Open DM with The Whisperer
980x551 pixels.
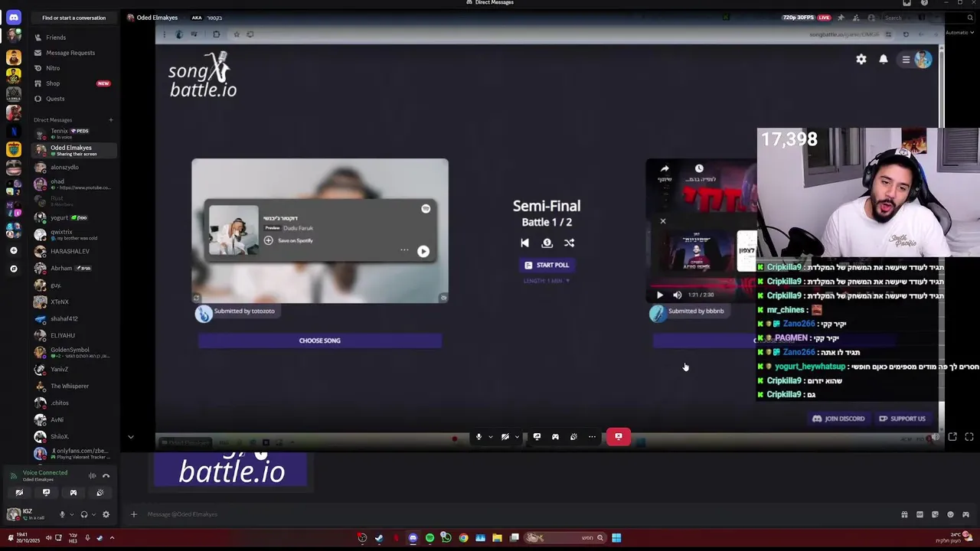(73, 386)
